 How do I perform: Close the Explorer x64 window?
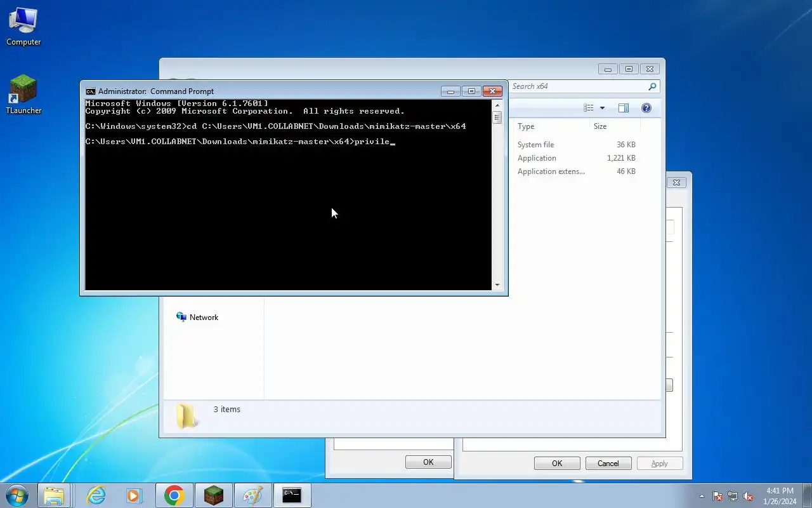[x=650, y=69]
